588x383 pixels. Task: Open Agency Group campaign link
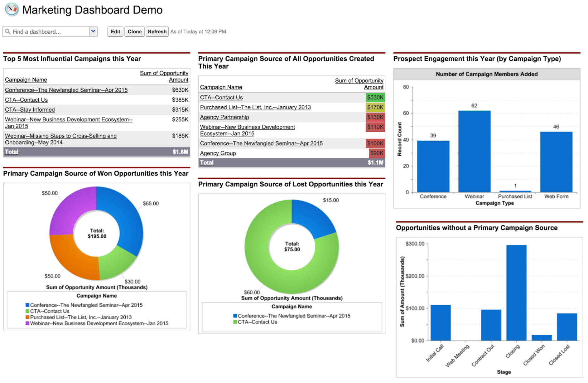[x=218, y=153]
